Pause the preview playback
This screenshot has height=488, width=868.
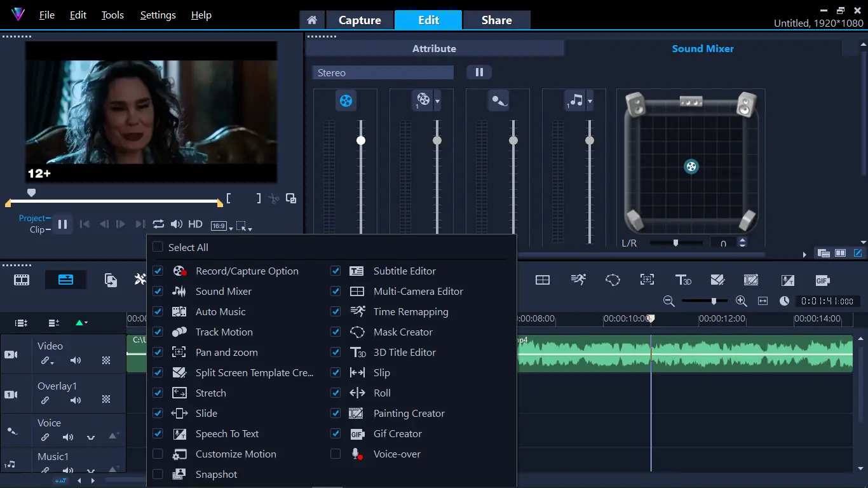(62, 224)
